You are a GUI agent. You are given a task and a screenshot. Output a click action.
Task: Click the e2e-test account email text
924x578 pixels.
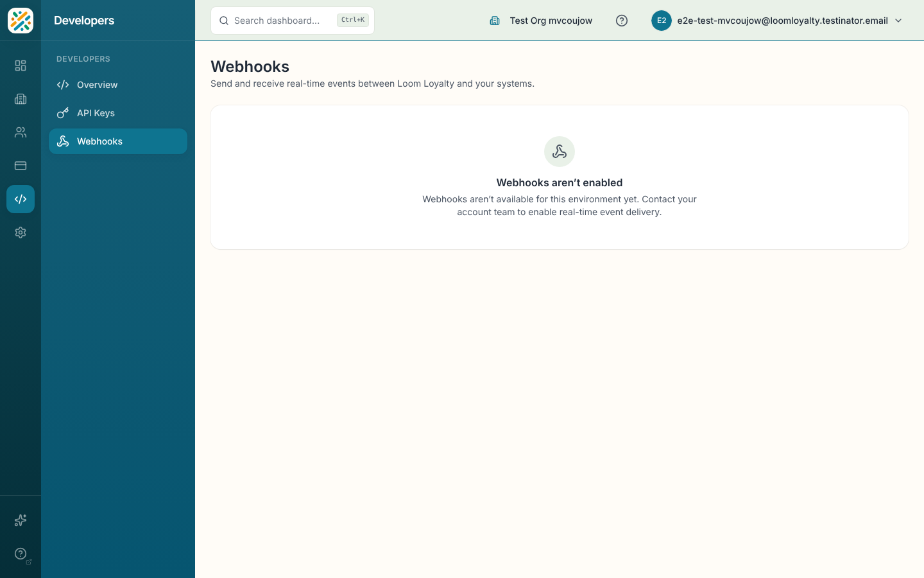click(782, 21)
